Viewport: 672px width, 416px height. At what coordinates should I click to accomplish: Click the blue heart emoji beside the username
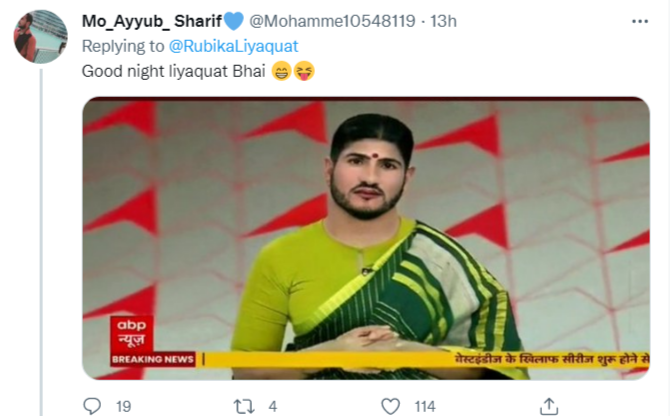[235, 21]
